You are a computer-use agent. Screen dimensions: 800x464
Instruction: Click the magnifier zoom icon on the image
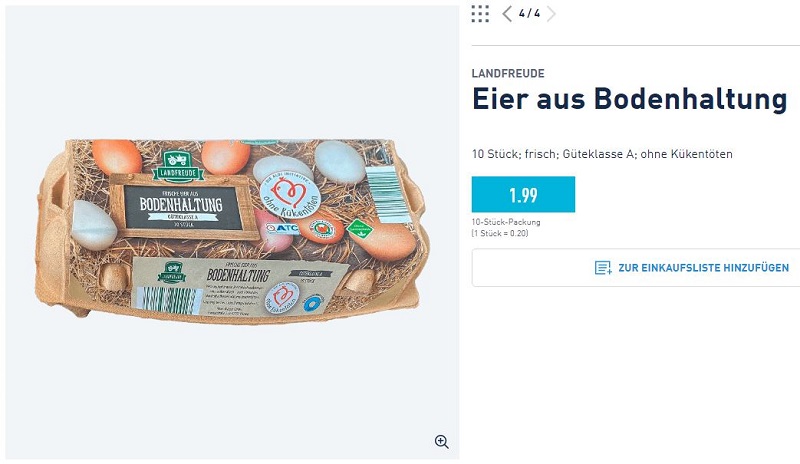click(442, 442)
